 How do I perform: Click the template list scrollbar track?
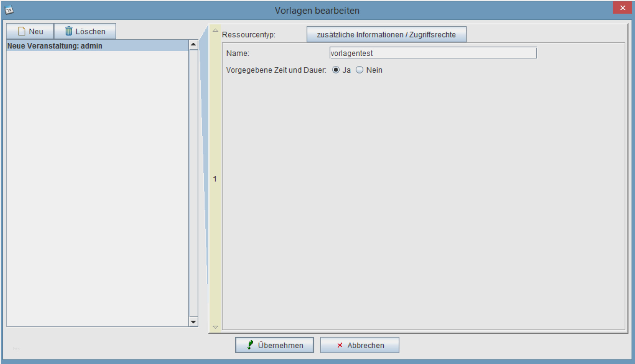193,183
